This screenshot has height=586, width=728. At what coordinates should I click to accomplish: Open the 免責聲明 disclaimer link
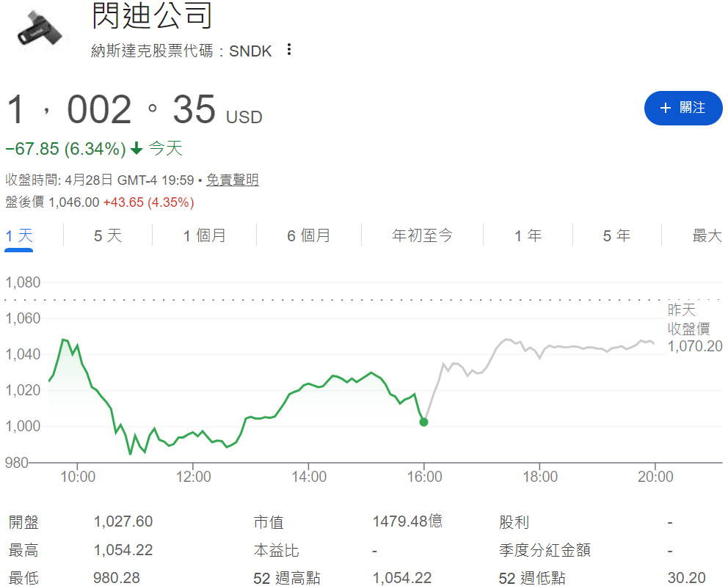[x=233, y=180]
